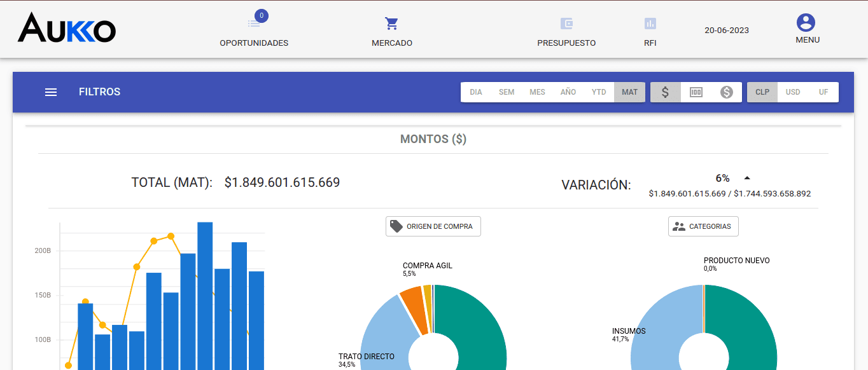
Task: Switch period to SEM
Action: (507, 92)
